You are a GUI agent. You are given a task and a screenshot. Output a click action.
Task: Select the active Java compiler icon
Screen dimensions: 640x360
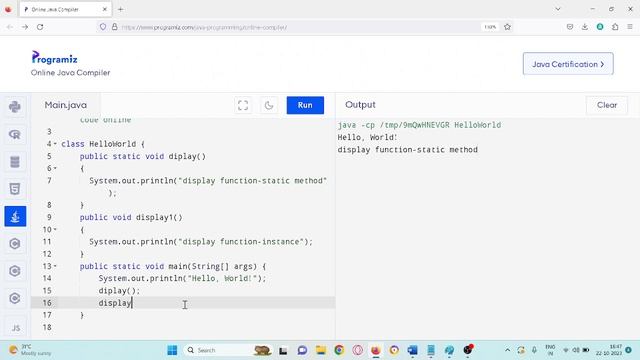click(x=15, y=216)
